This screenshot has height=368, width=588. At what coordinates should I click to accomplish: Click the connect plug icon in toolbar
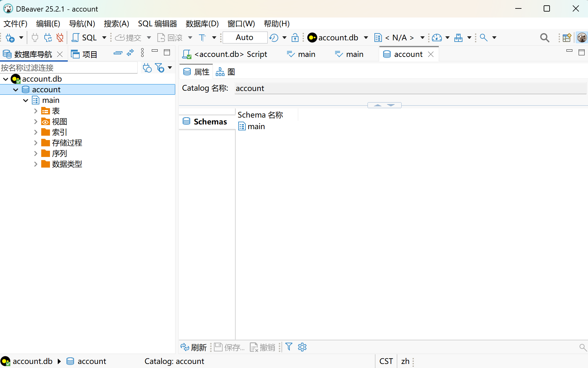click(35, 38)
